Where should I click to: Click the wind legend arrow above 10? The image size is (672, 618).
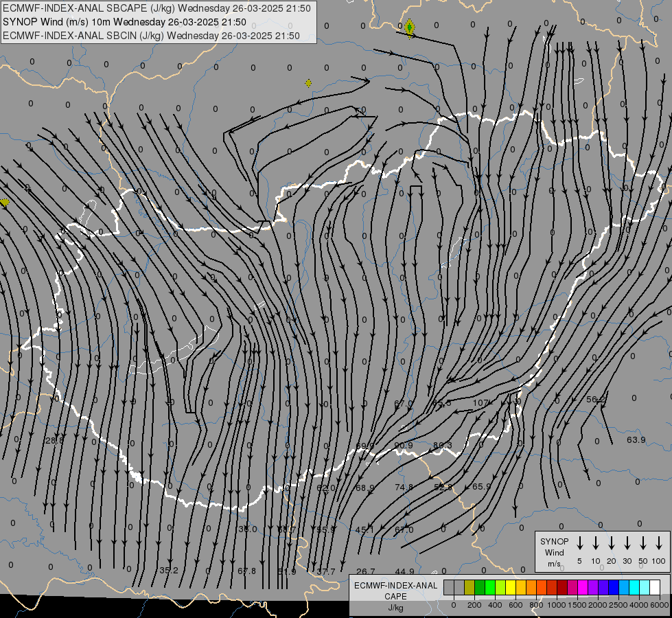pos(595,543)
